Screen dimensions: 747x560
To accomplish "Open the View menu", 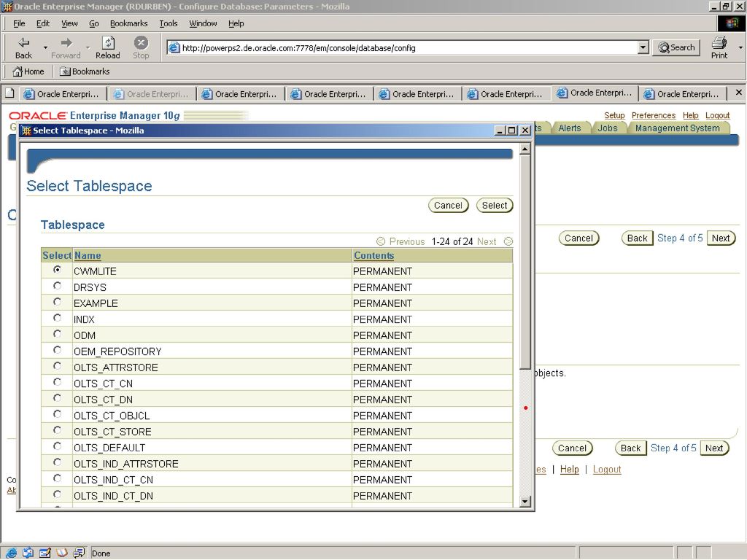I will point(69,23).
